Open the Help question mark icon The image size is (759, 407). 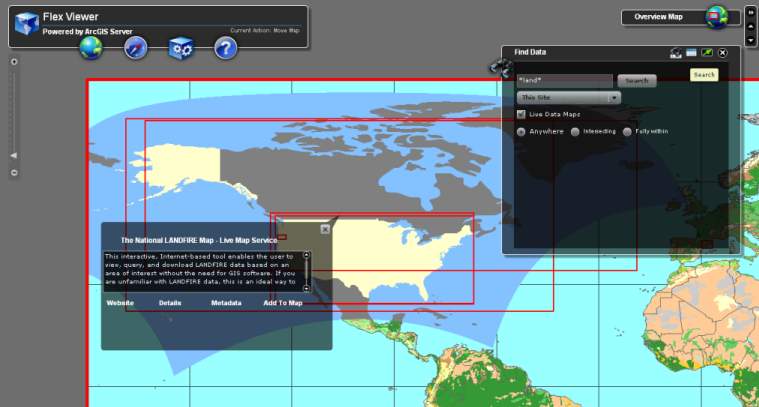(x=226, y=47)
